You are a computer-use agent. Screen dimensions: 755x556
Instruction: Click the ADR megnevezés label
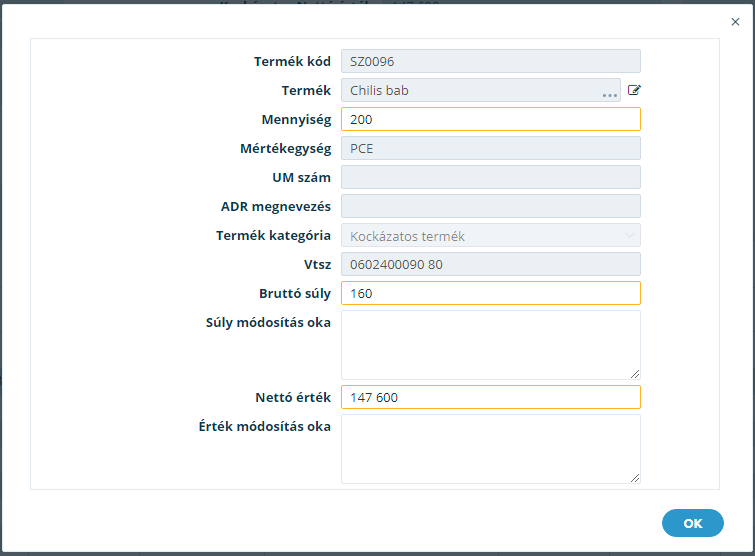(x=275, y=207)
